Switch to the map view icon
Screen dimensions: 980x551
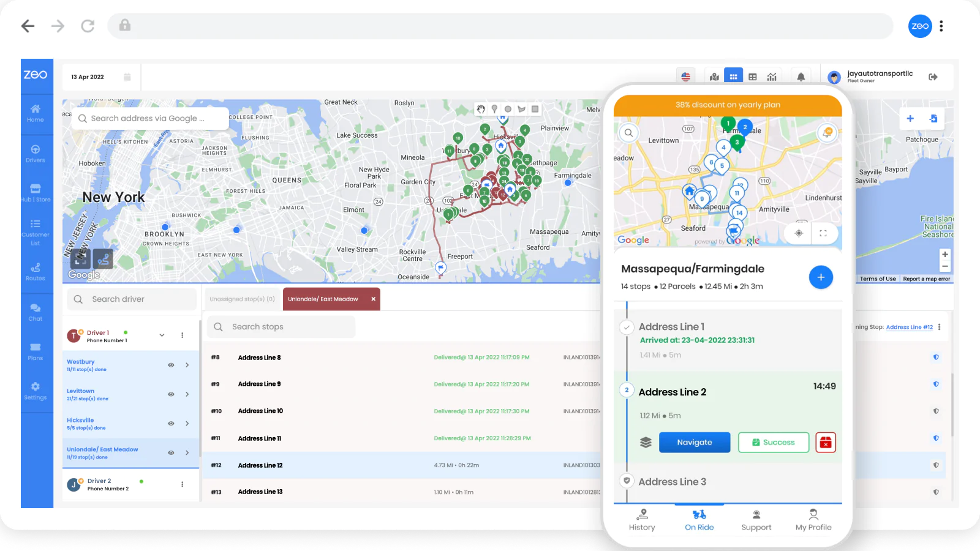[714, 77]
